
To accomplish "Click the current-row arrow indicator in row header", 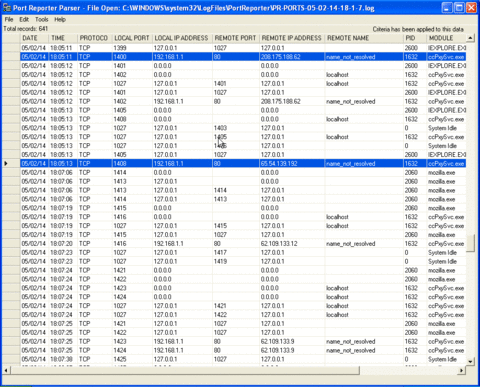I will click(x=6, y=163).
